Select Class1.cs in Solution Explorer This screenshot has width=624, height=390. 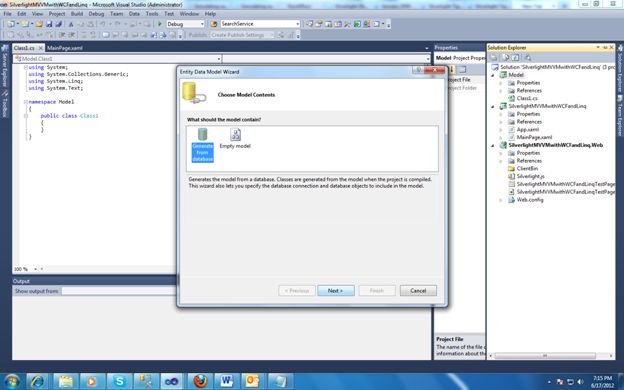[x=527, y=98]
